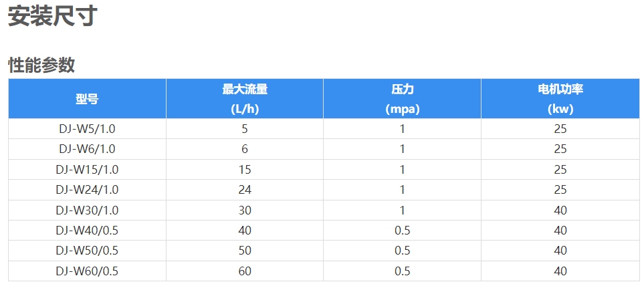Screen dimensions: 644x290
Task: Click the 性能参数 section title
Action: point(41,65)
